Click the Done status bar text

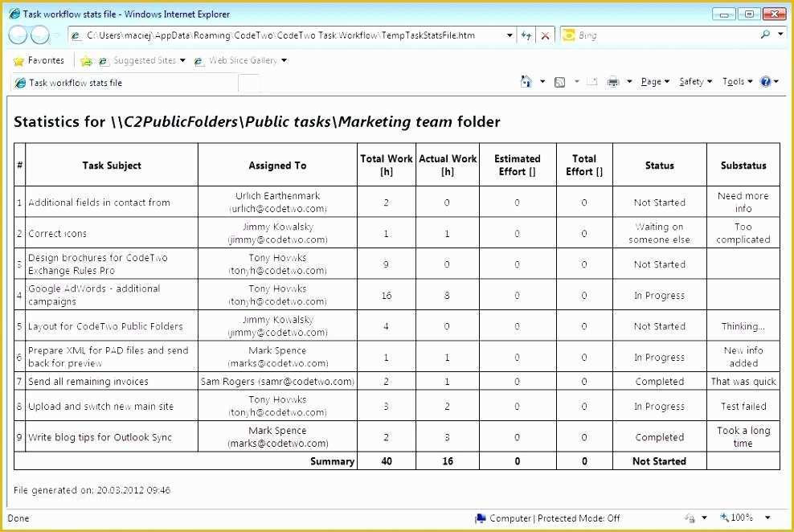pyautogui.click(x=18, y=518)
